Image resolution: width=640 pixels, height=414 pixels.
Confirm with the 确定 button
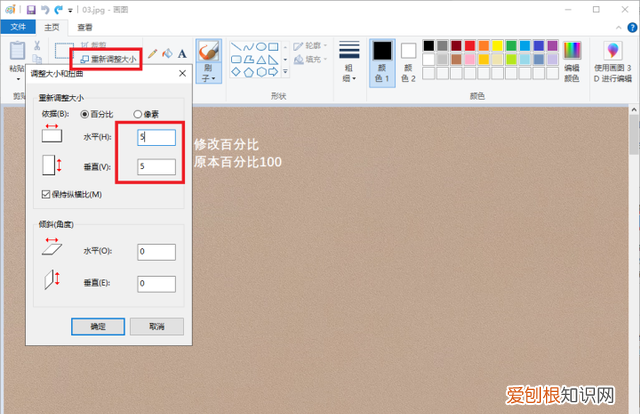[x=98, y=327]
